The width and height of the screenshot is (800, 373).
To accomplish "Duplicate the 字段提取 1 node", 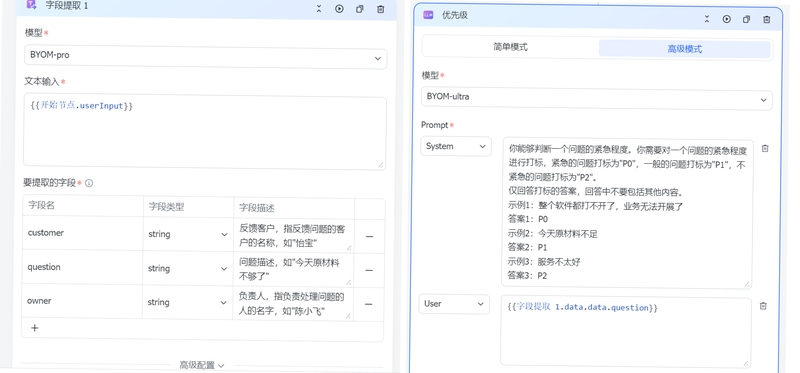I will pos(360,9).
